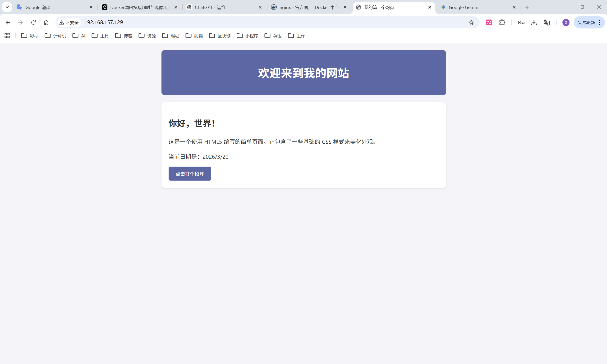Click the 点击打个招呼 button
This screenshot has width=607, height=364.
tap(190, 174)
